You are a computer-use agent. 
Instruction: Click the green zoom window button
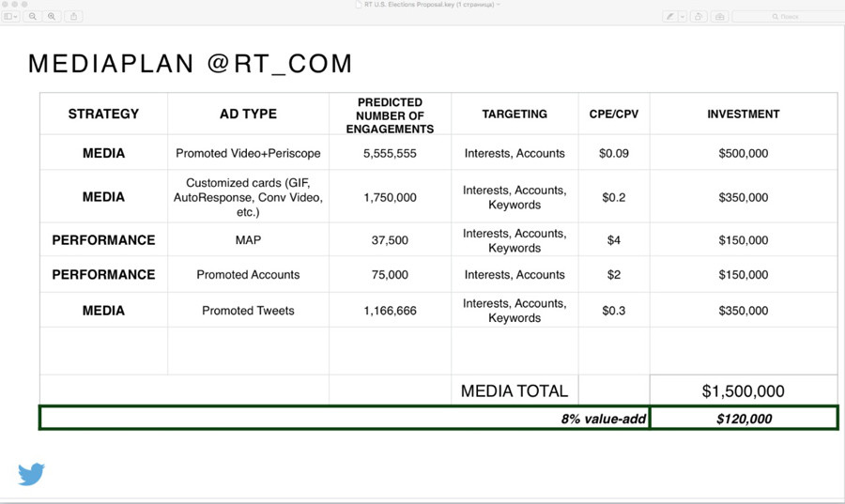click(x=24, y=4)
